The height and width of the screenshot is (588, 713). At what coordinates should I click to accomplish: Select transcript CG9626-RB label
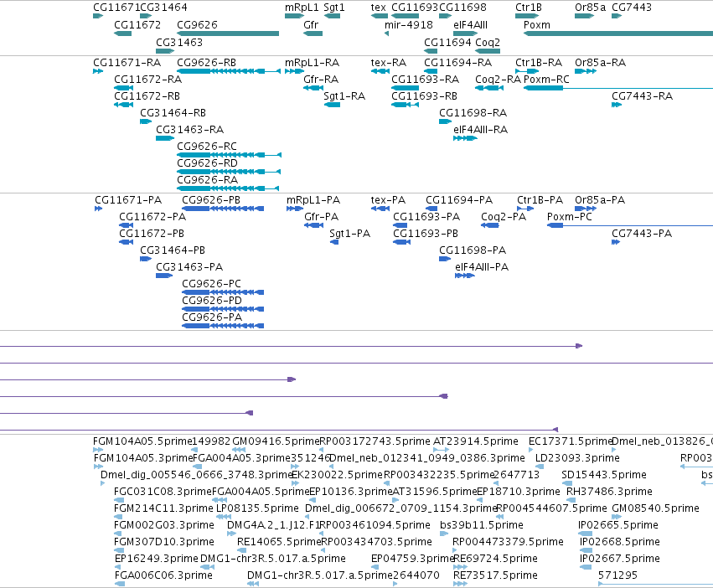coord(206,62)
